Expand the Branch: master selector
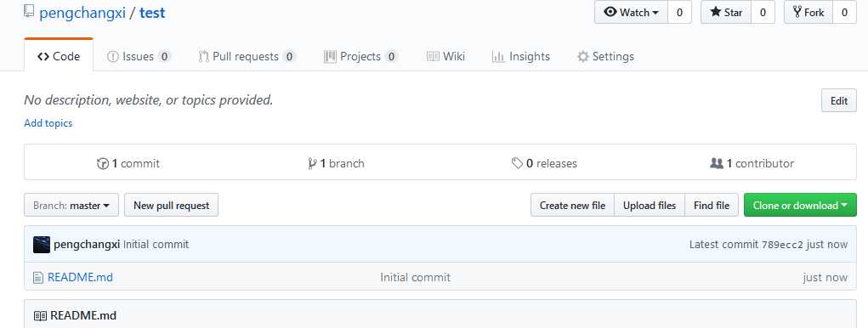The image size is (868, 328). coord(71,205)
